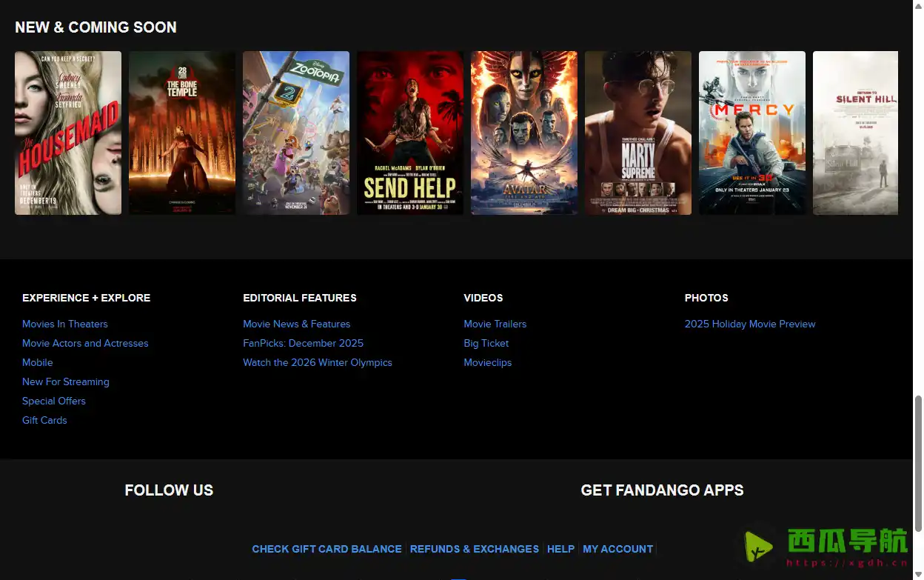Go to Movies In Theaters
The height and width of the screenshot is (580, 924).
click(65, 324)
